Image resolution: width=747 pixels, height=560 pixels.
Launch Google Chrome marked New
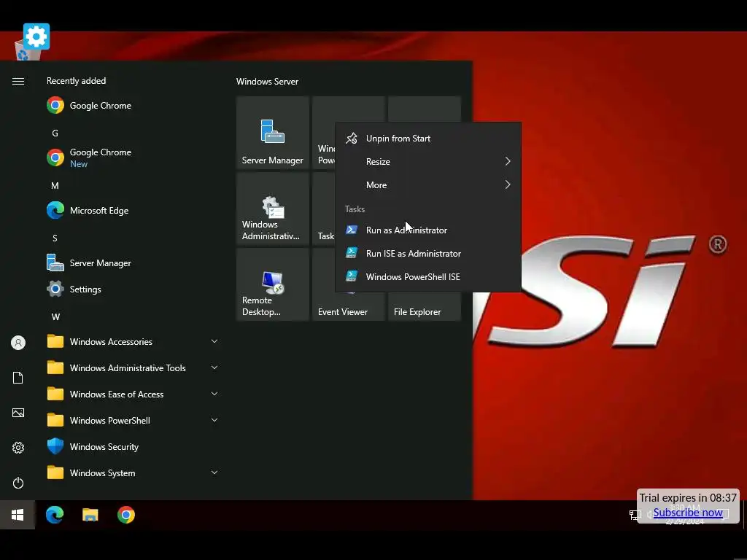[133, 157]
